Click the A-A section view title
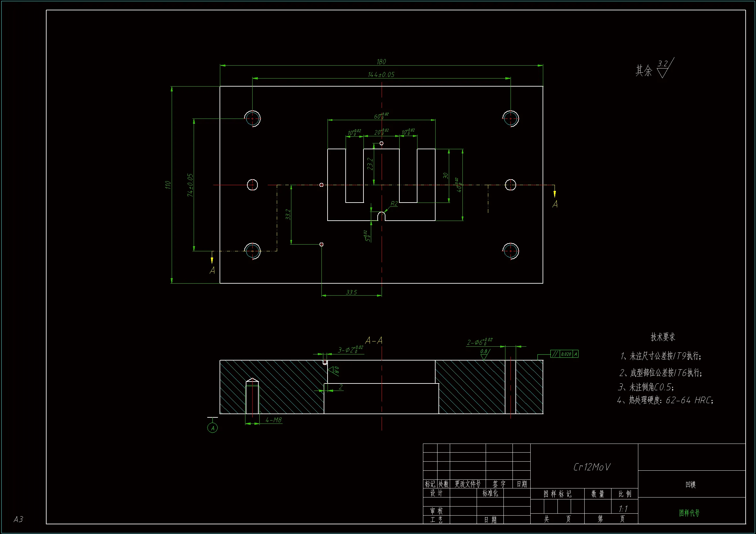The height and width of the screenshot is (534, 756). [374, 340]
